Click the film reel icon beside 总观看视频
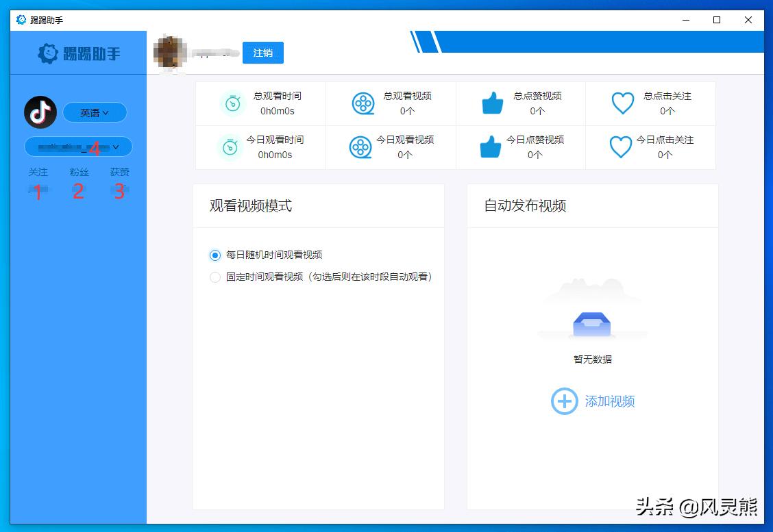This screenshot has height=532, width=773. tap(363, 103)
